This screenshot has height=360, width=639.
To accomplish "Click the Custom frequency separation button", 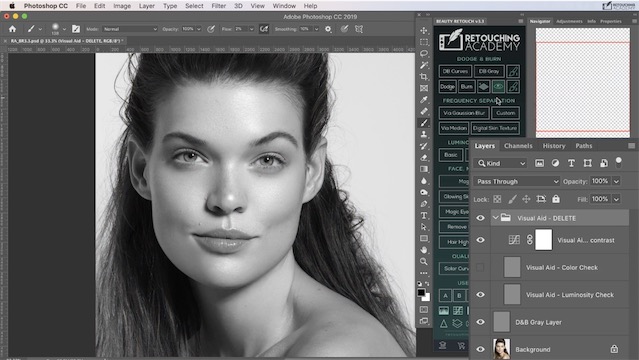I will [505, 113].
